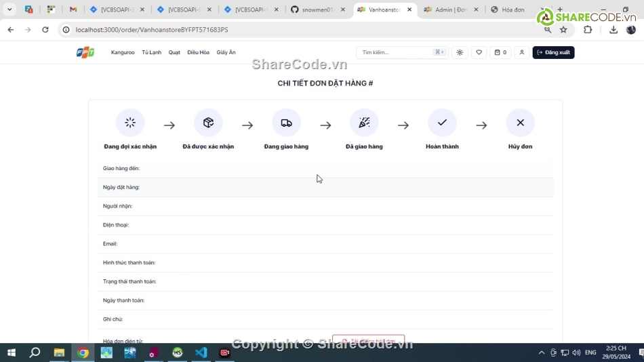This screenshot has width=644, height=362.
Task: Expand the tab search dropdown arrow
Action: point(9,9)
